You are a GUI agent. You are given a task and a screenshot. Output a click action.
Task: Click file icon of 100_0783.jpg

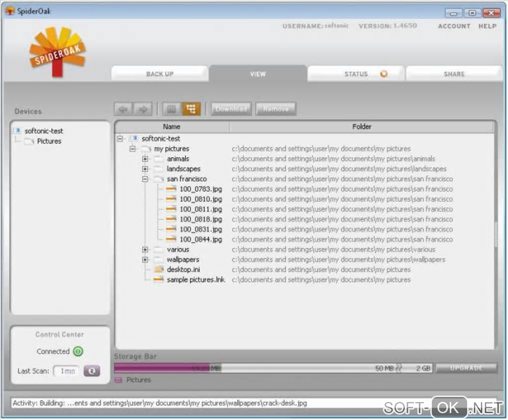point(171,189)
